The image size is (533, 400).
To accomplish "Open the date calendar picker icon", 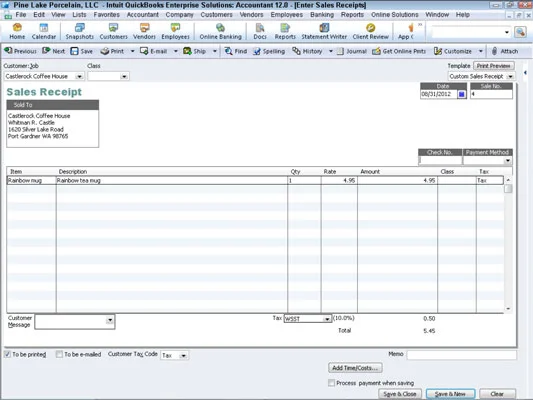I will click(462, 94).
